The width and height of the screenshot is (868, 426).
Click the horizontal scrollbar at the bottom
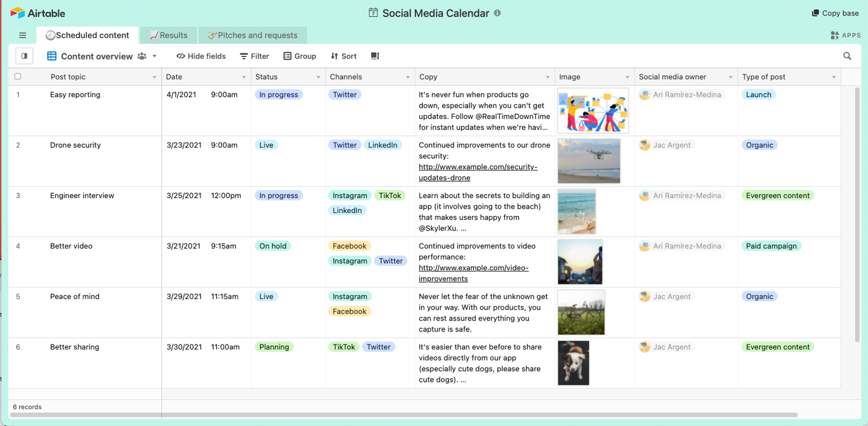click(404, 415)
